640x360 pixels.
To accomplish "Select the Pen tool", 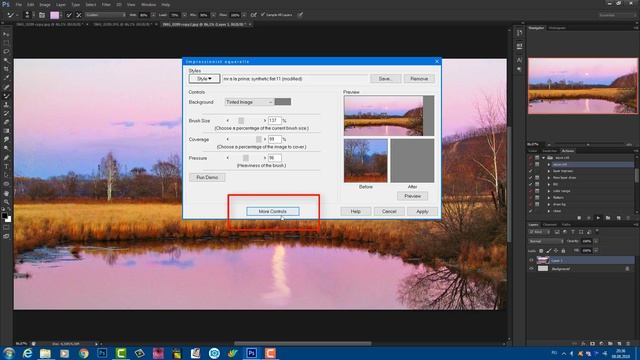I will point(6,158).
